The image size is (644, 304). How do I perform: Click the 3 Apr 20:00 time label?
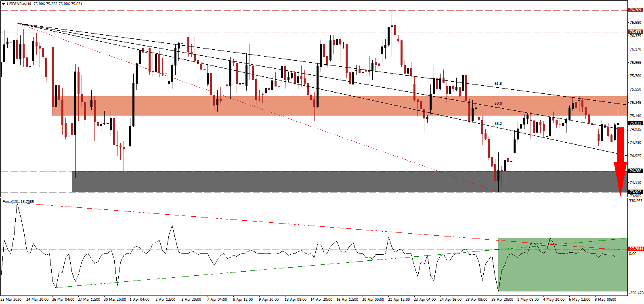point(191,300)
